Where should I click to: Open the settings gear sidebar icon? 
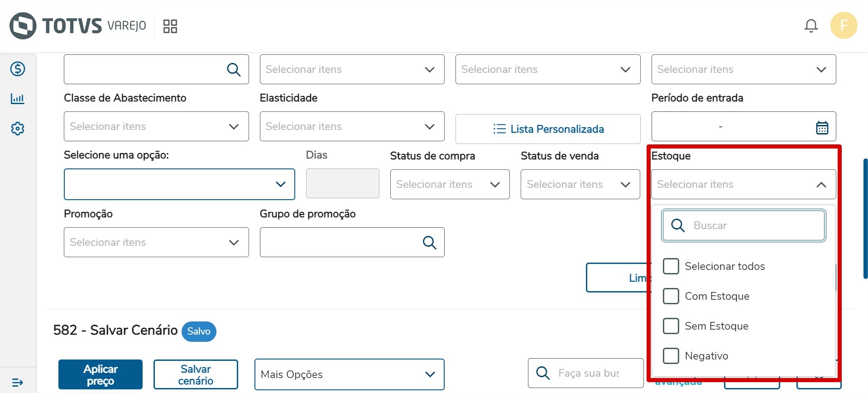point(18,129)
